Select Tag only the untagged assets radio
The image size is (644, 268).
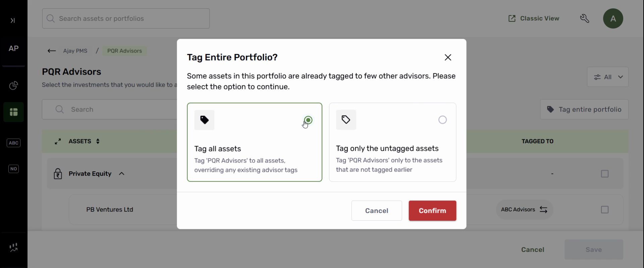click(x=442, y=120)
